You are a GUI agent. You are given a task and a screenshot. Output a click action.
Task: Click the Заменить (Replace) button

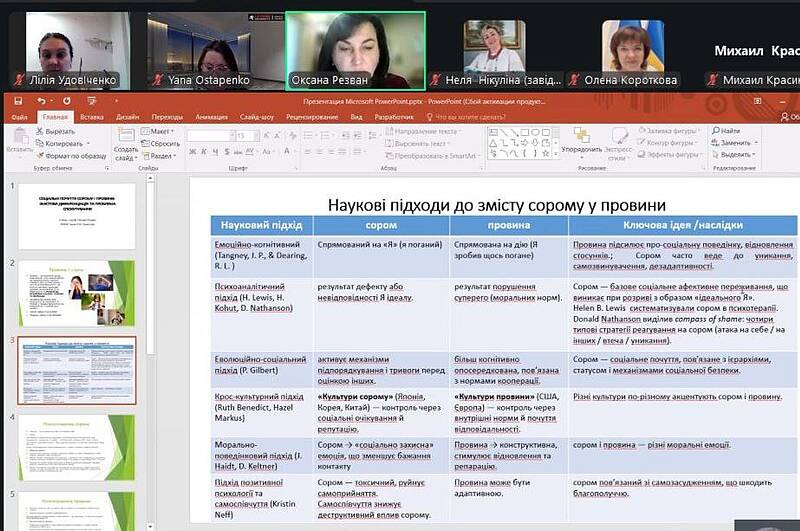click(733, 143)
